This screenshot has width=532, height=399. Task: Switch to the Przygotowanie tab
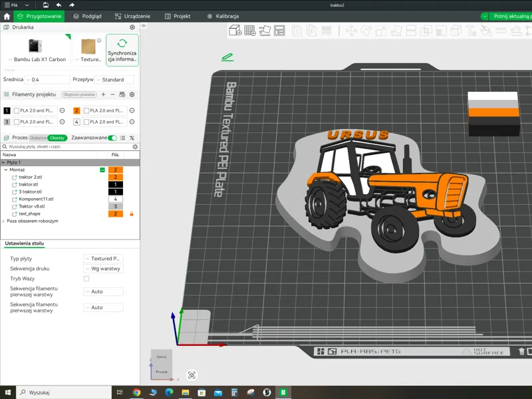tap(39, 16)
